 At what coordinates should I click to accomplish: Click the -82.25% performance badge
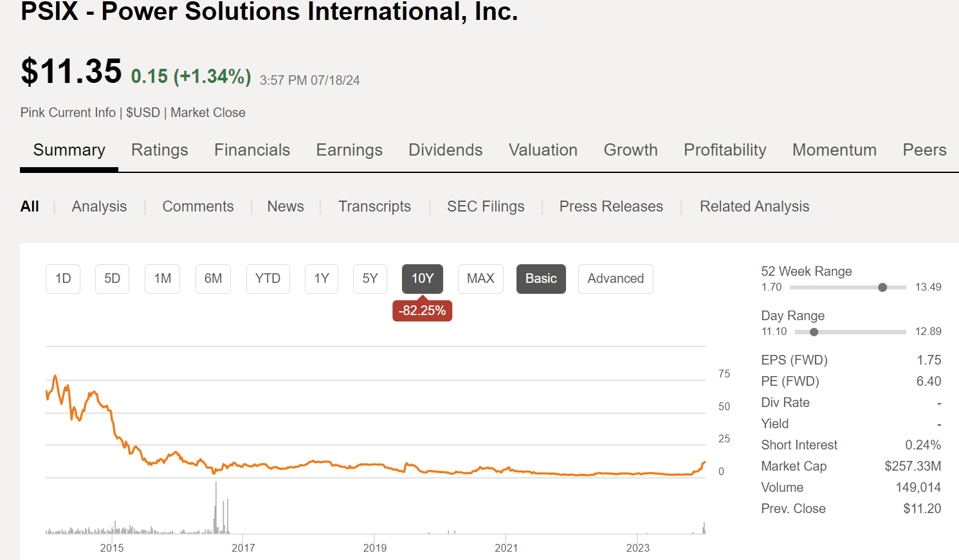[422, 310]
